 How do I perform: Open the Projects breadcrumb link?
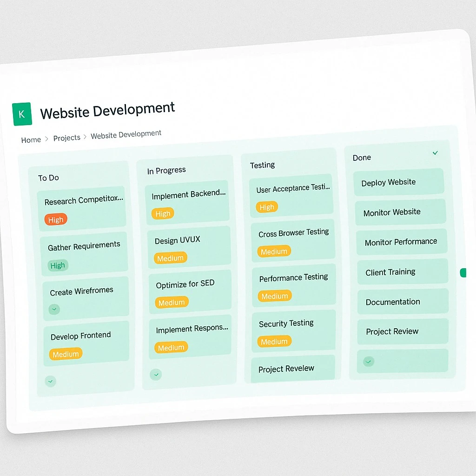tap(67, 138)
